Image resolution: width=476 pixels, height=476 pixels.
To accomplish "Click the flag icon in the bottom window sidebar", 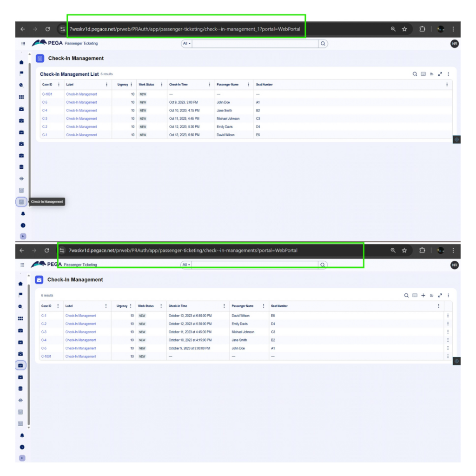I will (21, 295).
